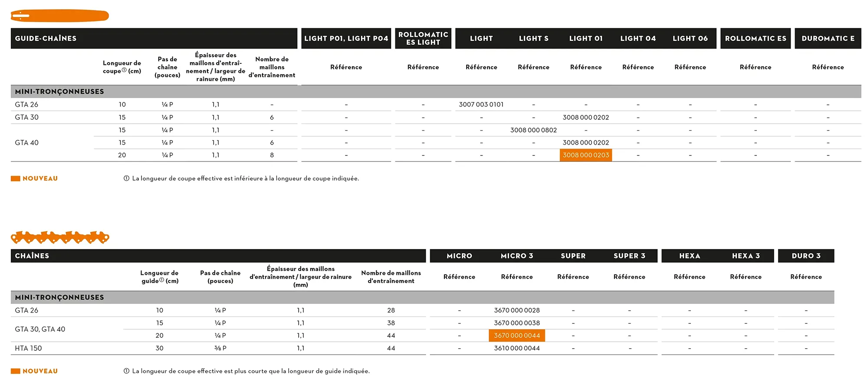Click the LIGHT 01 column header
868x386 pixels.
586,38
